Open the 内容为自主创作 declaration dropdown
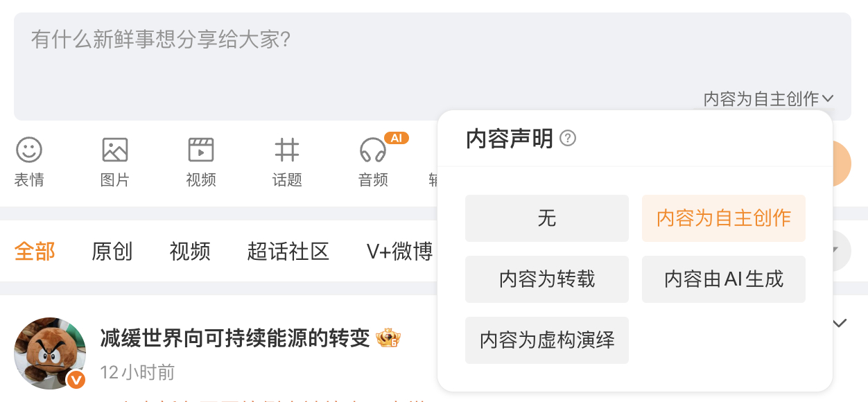 (770, 98)
